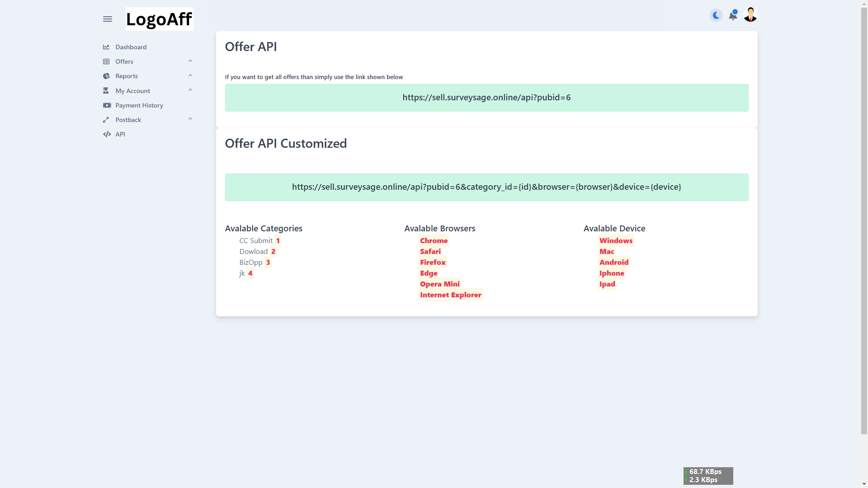Image resolution: width=868 pixels, height=488 pixels.
Task: Click the Chrome browser tag
Action: pyautogui.click(x=434, y=241)
